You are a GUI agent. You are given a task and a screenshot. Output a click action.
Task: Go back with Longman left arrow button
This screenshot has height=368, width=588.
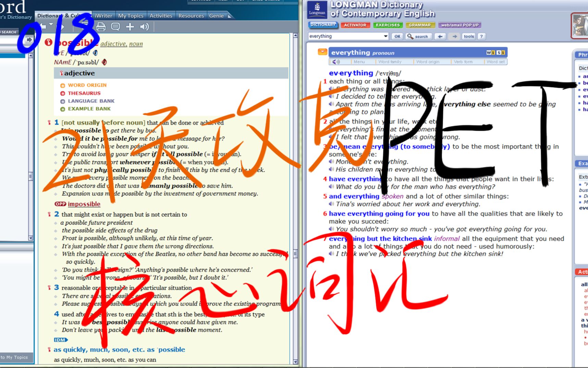tap(440, 36)
